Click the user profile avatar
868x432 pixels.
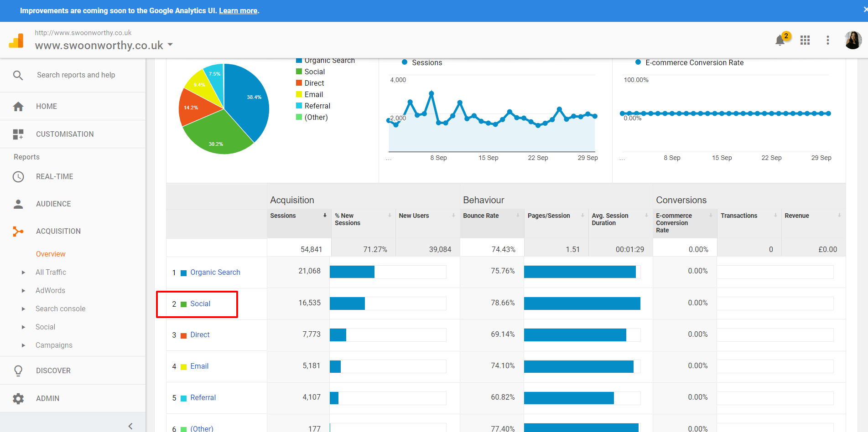pyautogui.click(x=852, y=40)
